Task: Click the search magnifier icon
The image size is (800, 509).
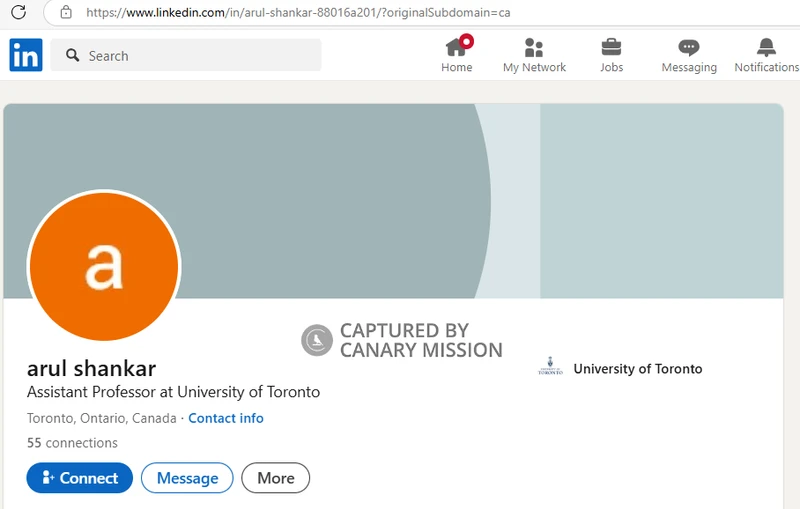Action: [73, 56]
